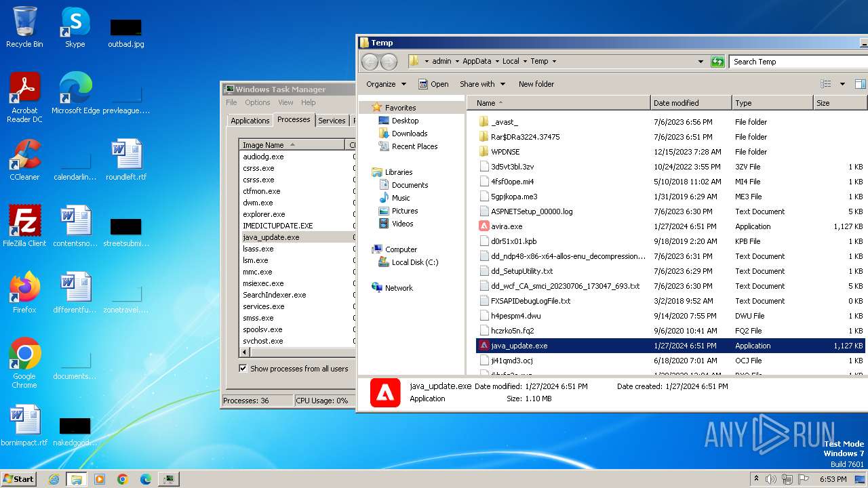Open Firefox desktop shortcut
The width and height of the screenshot is (868, 488).
pyautogui.click(x=24, y=293)
